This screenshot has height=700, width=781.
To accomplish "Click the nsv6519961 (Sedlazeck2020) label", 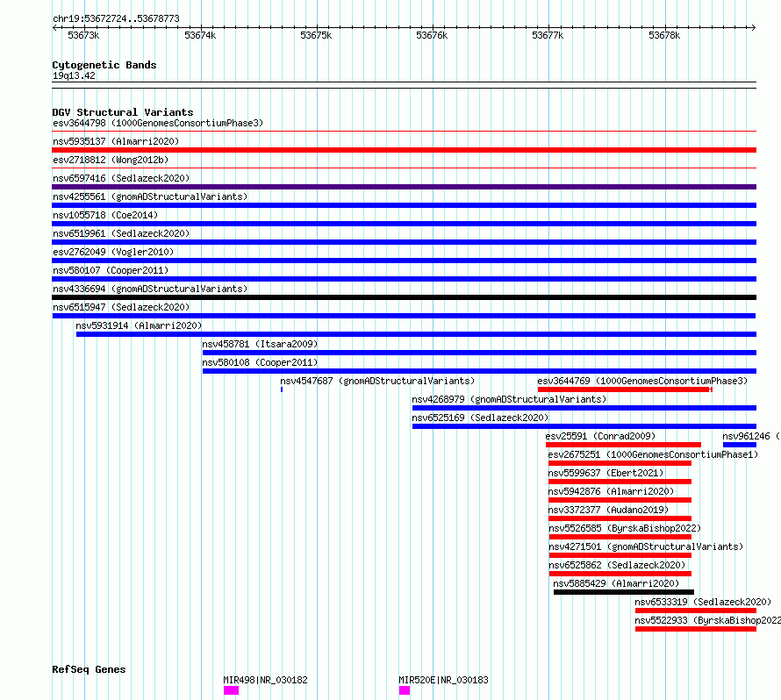I will click(x=121, y=233).
